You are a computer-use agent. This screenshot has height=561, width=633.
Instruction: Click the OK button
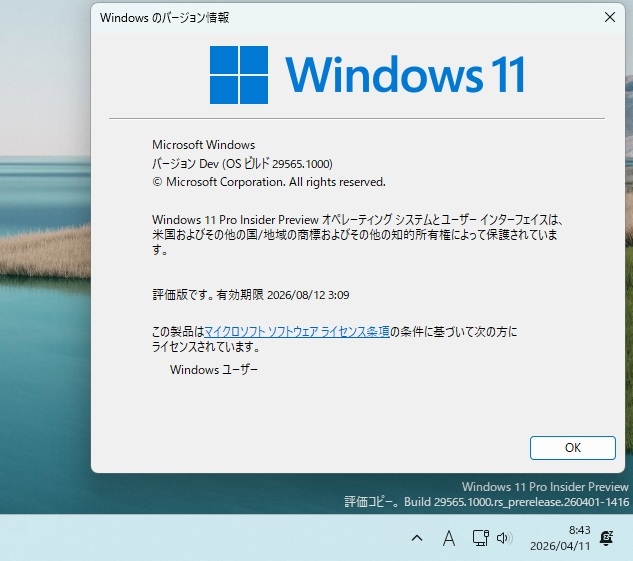[x=572, y=448]
